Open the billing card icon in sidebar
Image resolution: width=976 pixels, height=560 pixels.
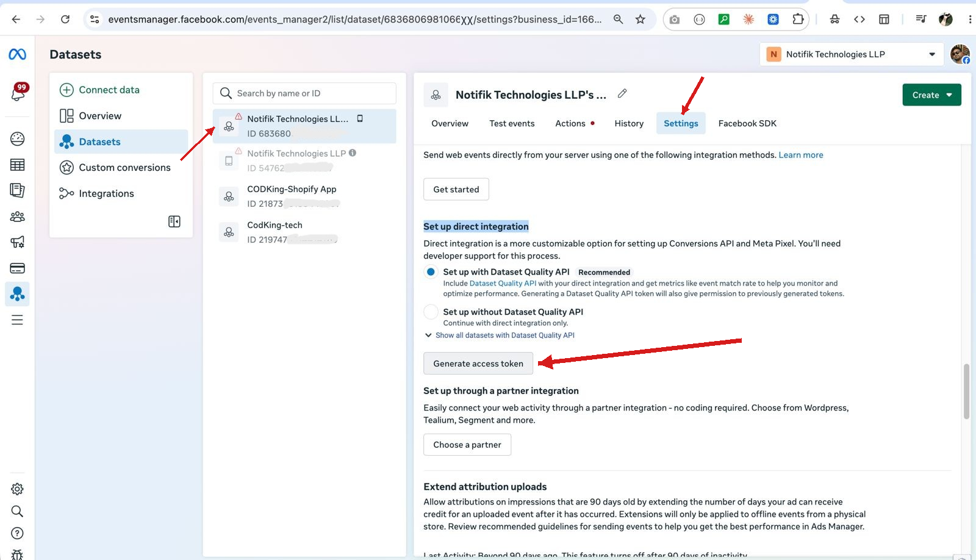[17, 268]
